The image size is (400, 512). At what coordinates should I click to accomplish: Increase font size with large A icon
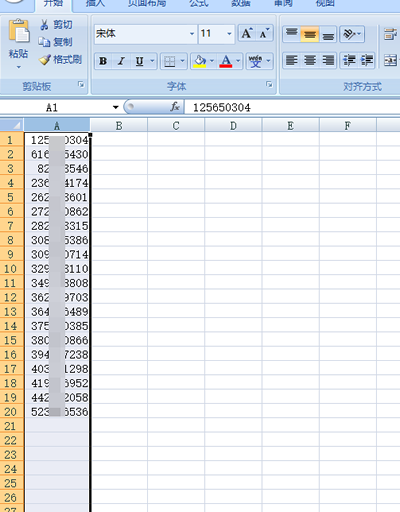tap(247, 34)
